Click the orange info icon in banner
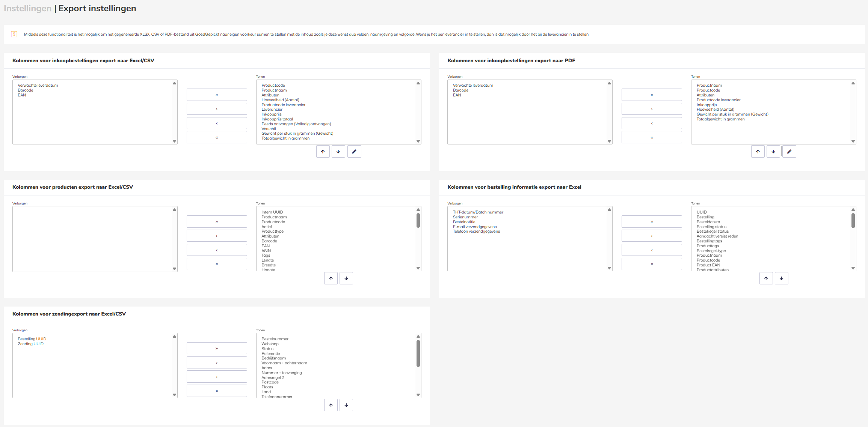868x427 pixels. 14,34
